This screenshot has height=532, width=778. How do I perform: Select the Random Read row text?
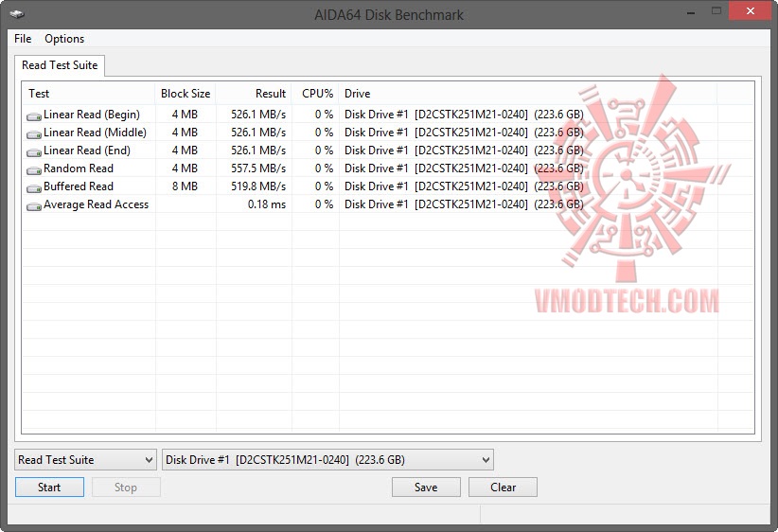click(x=79, y=168)
